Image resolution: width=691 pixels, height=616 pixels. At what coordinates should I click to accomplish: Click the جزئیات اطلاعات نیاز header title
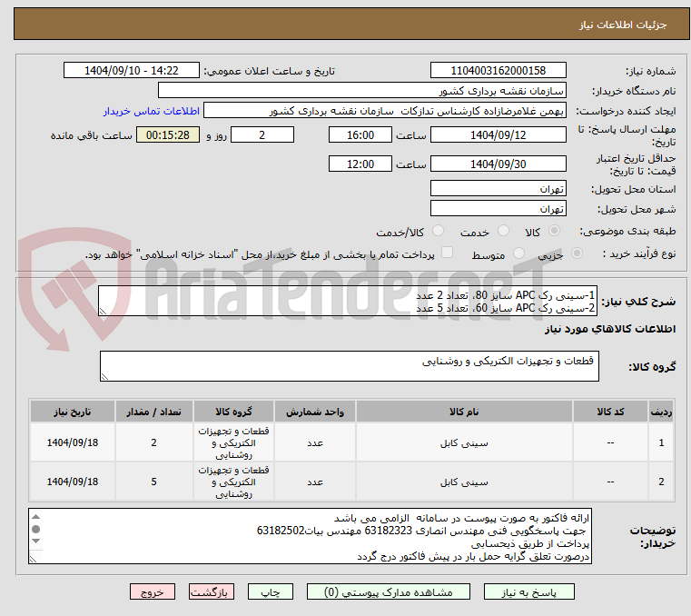623,25
